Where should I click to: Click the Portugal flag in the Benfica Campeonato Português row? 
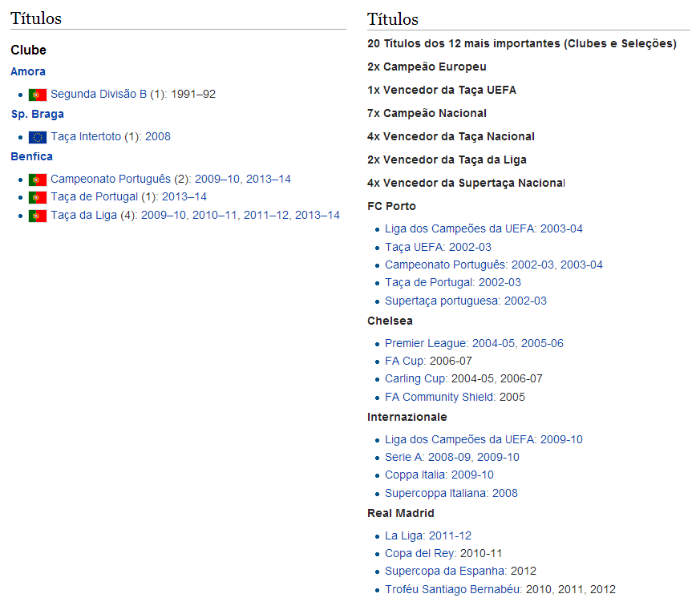pos(38,180)
